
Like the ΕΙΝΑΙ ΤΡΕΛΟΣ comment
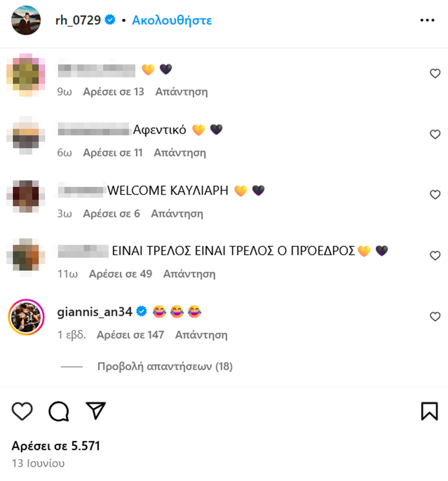[435, 255]
